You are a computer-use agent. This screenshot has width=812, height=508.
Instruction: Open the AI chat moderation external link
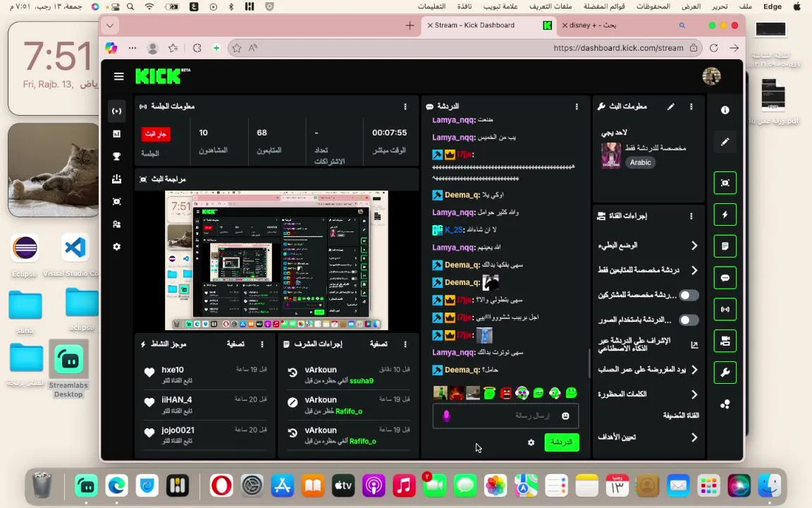point(694,345)
